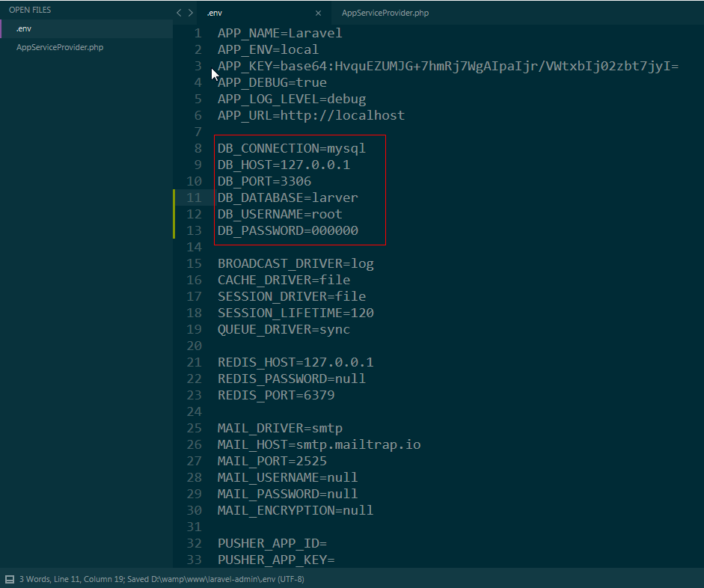This screenshot has width=704, height=588.
Task: Click the REDIS_PORT=6379 line
Action: 276,395
